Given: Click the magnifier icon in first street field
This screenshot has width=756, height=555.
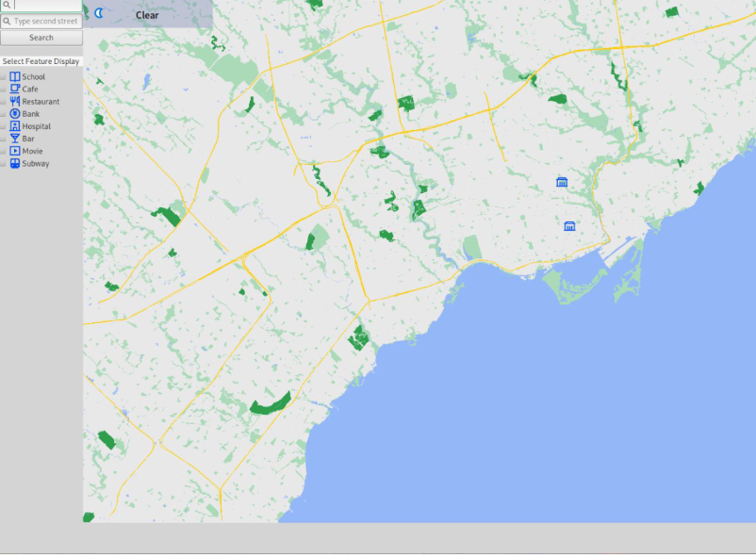Looking at the screenshot, I should 7,5.
